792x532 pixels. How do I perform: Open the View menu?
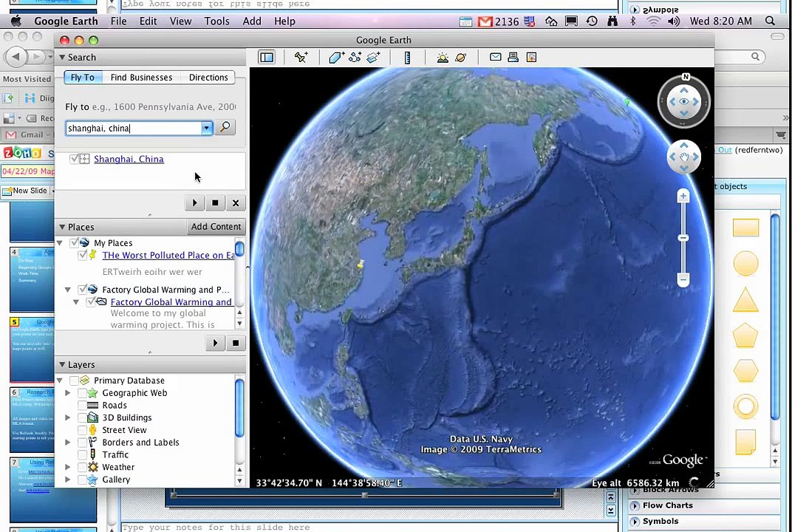180,21
